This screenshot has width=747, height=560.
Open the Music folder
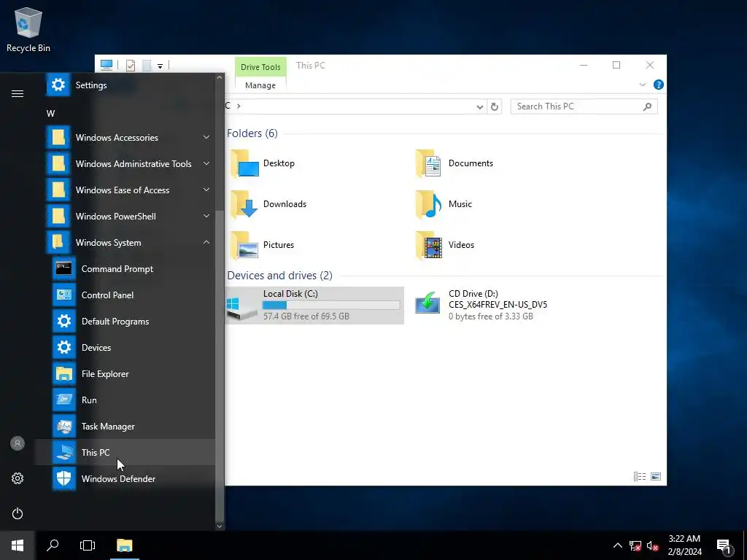tap(444, 204)
